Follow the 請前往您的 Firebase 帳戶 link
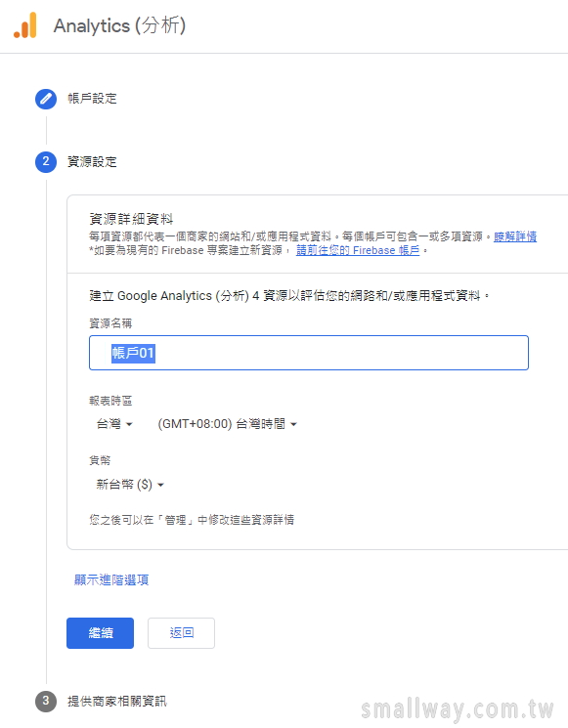This screenshot has width=568, height=728. [358, 250]
